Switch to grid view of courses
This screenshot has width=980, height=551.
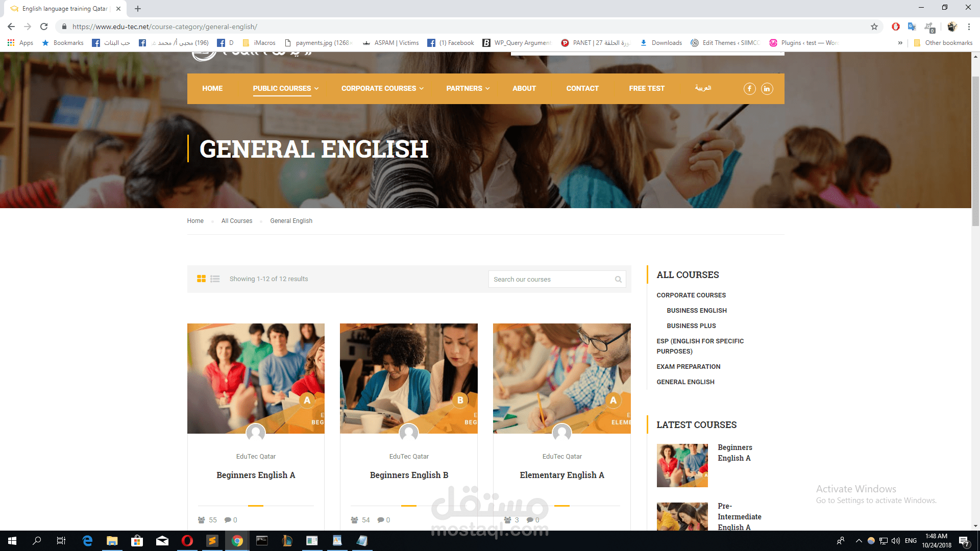[201, 279]
